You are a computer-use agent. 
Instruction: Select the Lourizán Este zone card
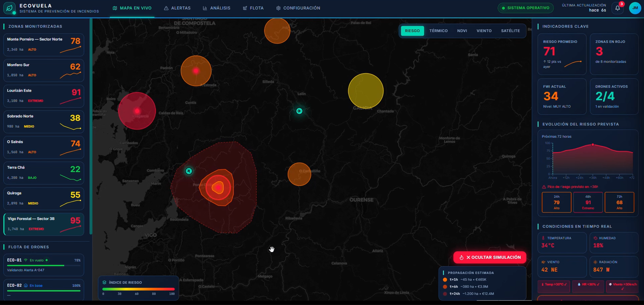[x=44, y=96]
